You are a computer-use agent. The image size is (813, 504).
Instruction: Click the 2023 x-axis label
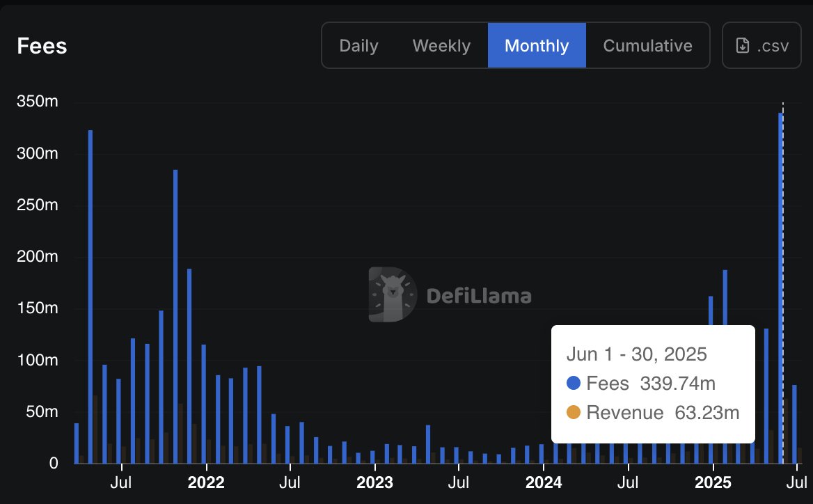click(374, 482)
